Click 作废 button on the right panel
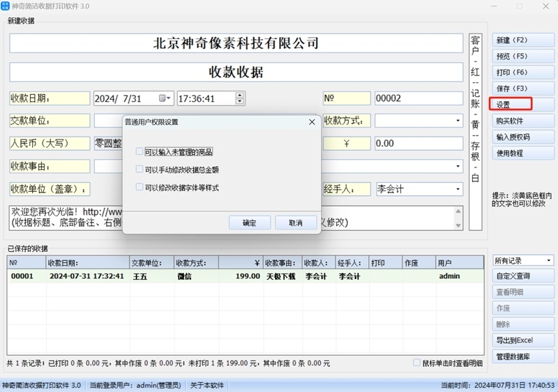 point(523,308)
